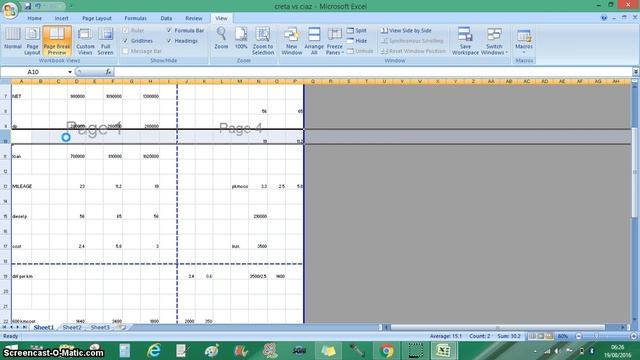Click the vertical scrollbar
This screenshot has height=360, width=640.
(635, 171)
